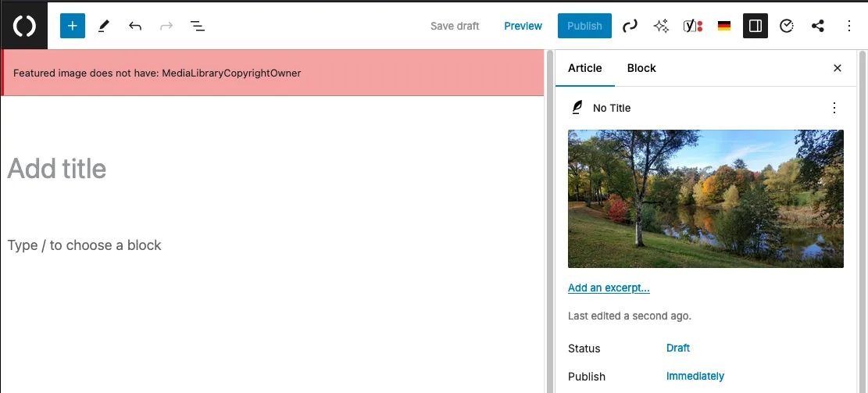Click the MediaLibraryCopyrightOwner error notice text
The image size is (868, 393).
157,73
